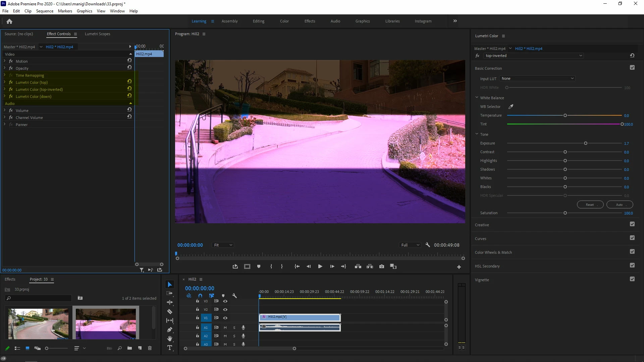Open the Input LUT dropdown

tap(537, 78)
